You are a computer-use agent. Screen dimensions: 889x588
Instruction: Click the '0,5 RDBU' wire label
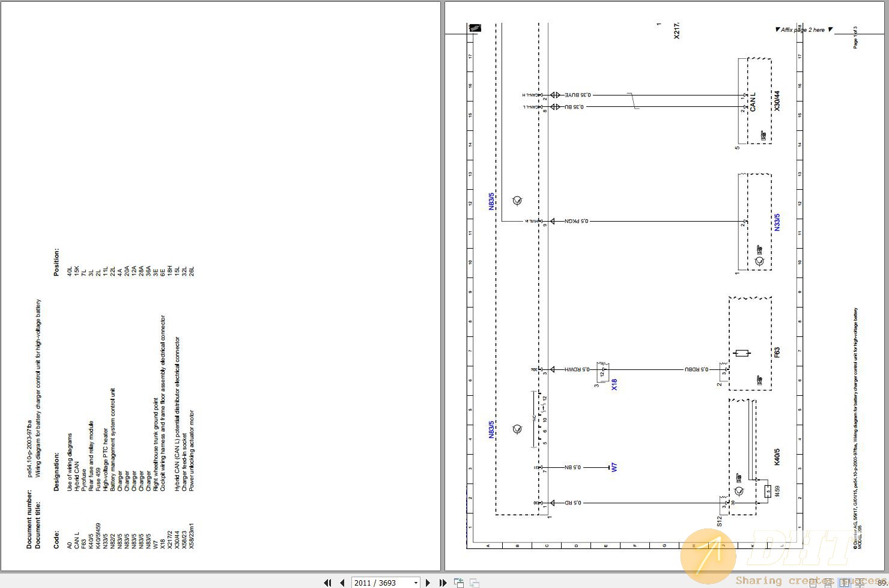pos(696,369)
